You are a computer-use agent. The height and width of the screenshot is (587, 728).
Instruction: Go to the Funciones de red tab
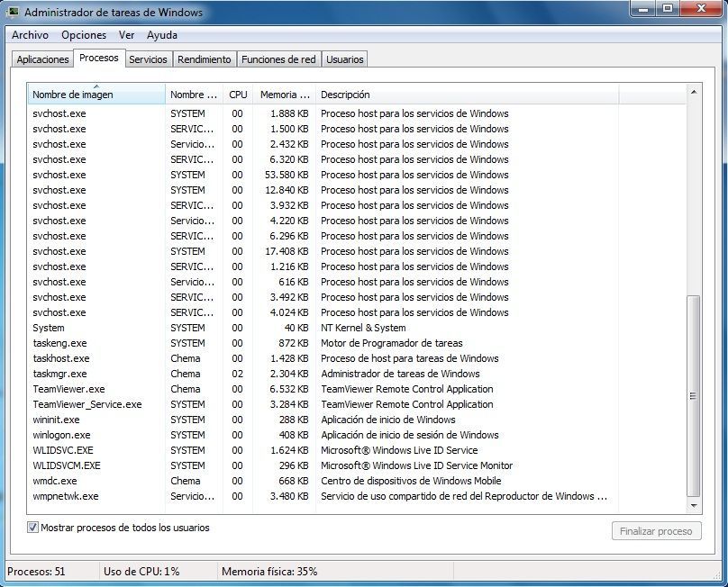(278, 59)
